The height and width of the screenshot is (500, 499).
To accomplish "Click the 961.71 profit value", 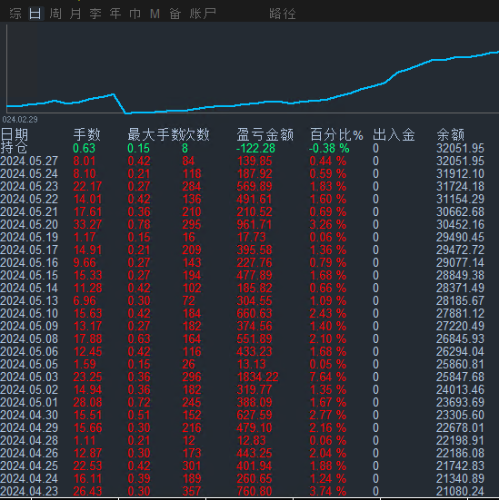I will point(254,225).
